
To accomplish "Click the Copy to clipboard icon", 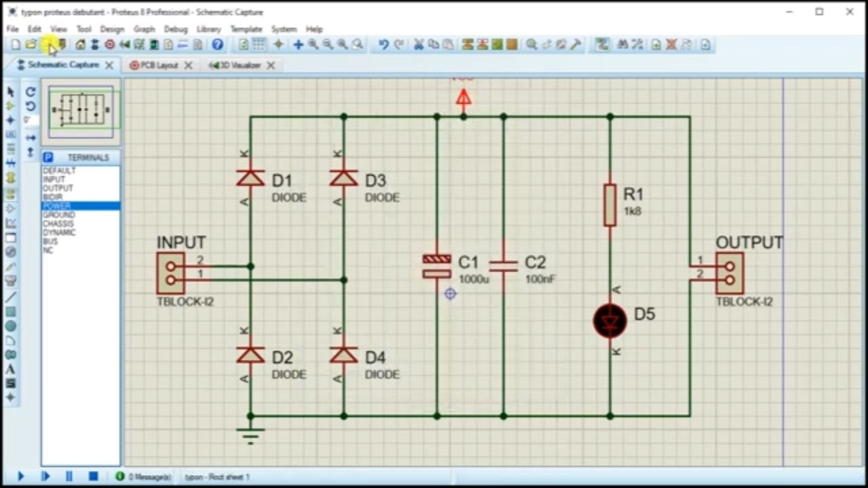I will coord(433,45).
